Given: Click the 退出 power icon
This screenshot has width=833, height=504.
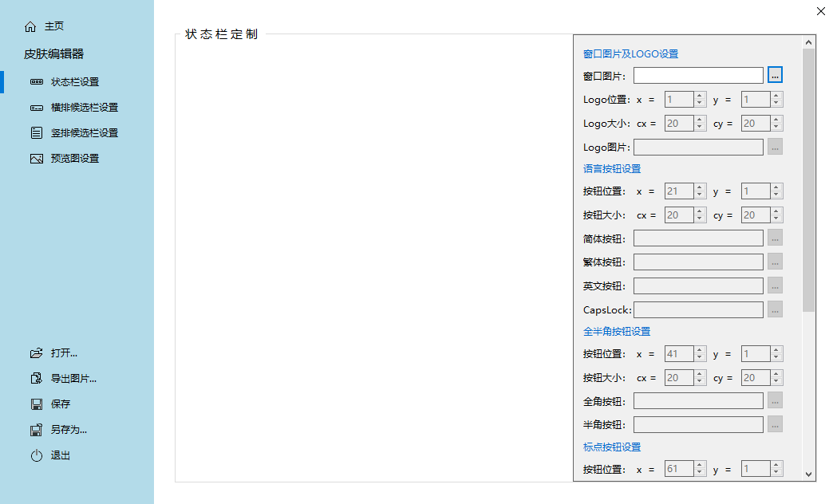Looking at the screenshot, I should (37, 455).
